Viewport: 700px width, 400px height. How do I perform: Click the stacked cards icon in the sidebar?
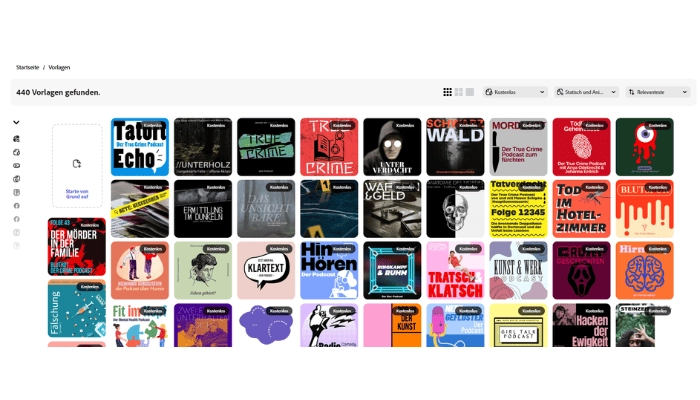pyautogui.click(x=17, y=179)
